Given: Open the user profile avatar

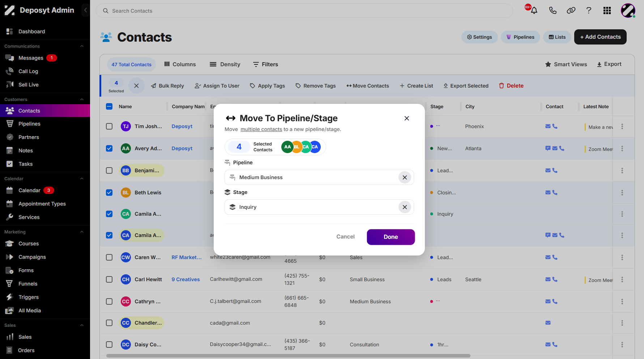Looking at the screenshot, I should [628, 10].
